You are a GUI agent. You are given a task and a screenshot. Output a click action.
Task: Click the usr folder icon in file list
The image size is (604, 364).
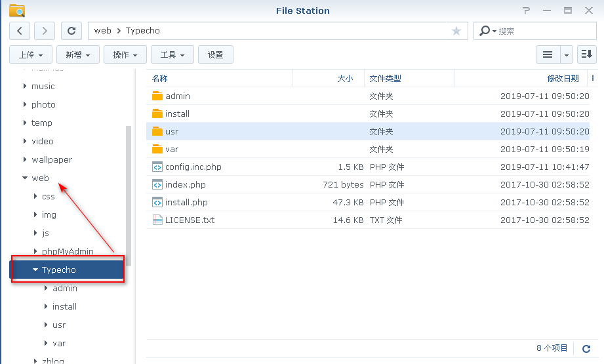(157, 131)
